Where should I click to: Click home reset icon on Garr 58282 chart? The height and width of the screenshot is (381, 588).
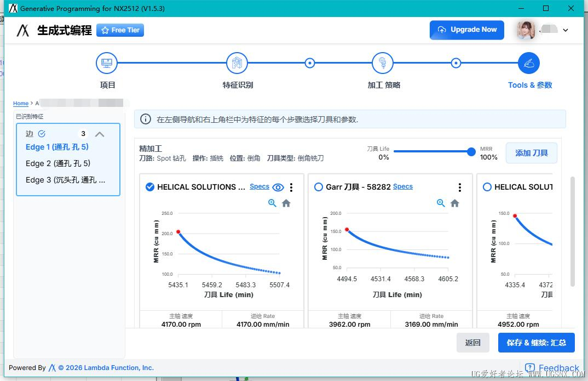click(455, 203)
